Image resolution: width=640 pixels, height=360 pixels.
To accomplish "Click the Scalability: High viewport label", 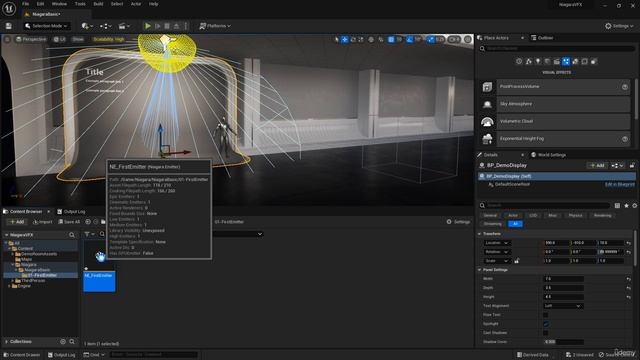I will tap(108, 39).
